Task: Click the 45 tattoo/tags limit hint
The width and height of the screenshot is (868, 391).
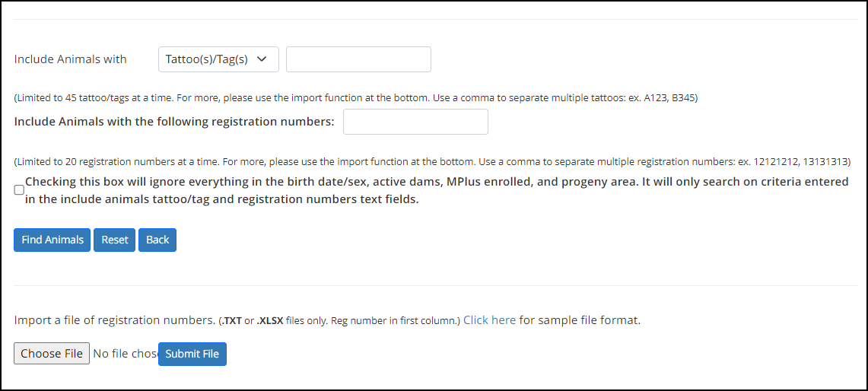Action: [356, 98]
